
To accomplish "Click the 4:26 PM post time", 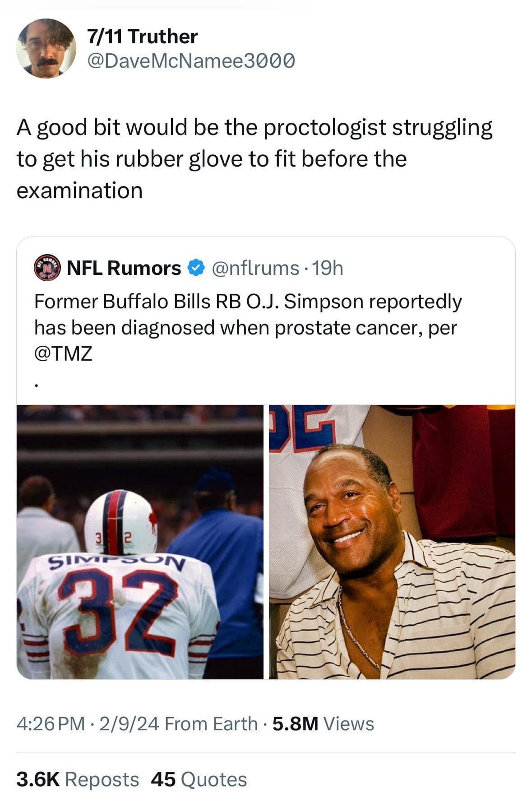I will (50, 724).
